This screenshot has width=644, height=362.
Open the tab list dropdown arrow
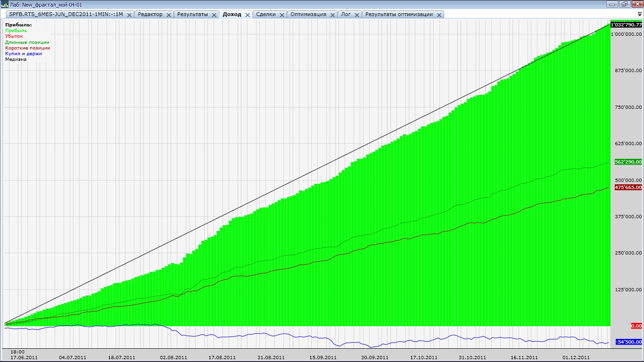[639, 14]
